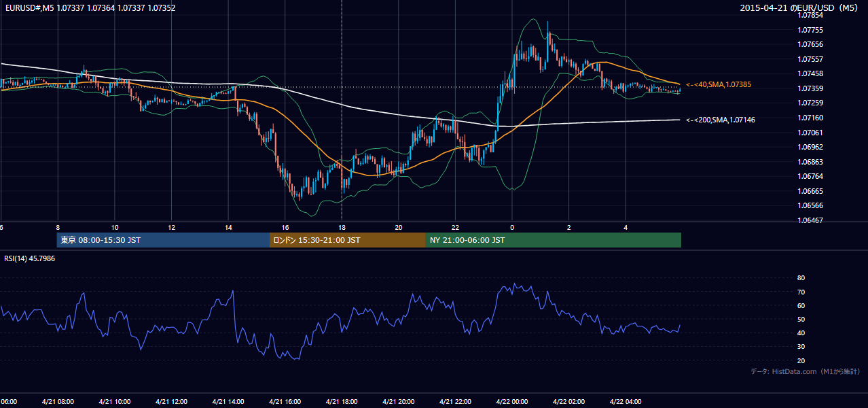Image resolution: width=868 pixels, height=408 pixels.
Task: Click the RSI 40 level label
Action: point(801,333)
